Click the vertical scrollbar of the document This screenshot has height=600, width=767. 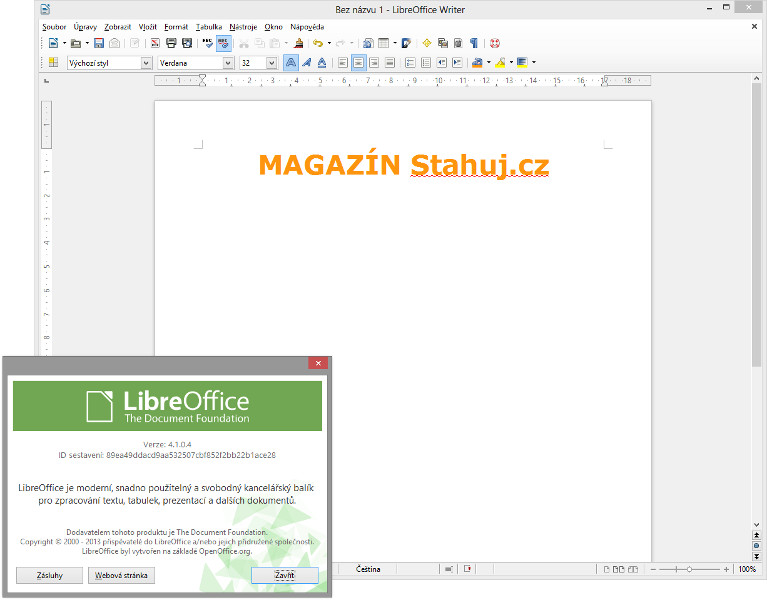coord(756,225)
